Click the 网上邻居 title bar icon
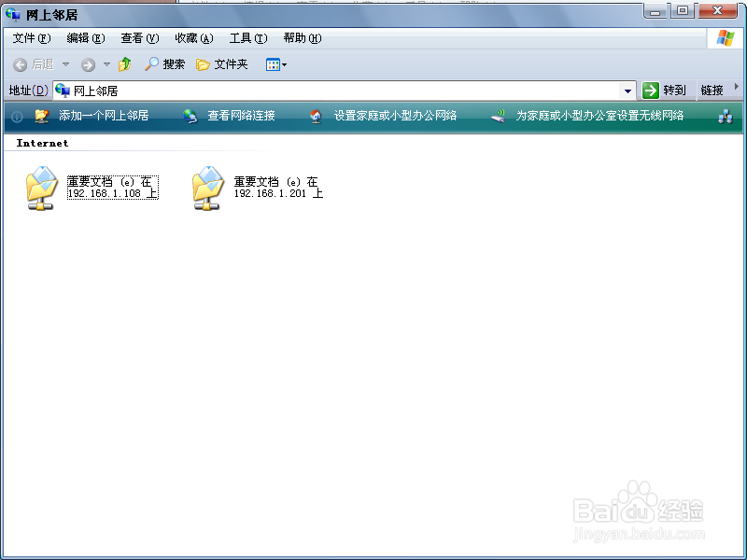 13,14
